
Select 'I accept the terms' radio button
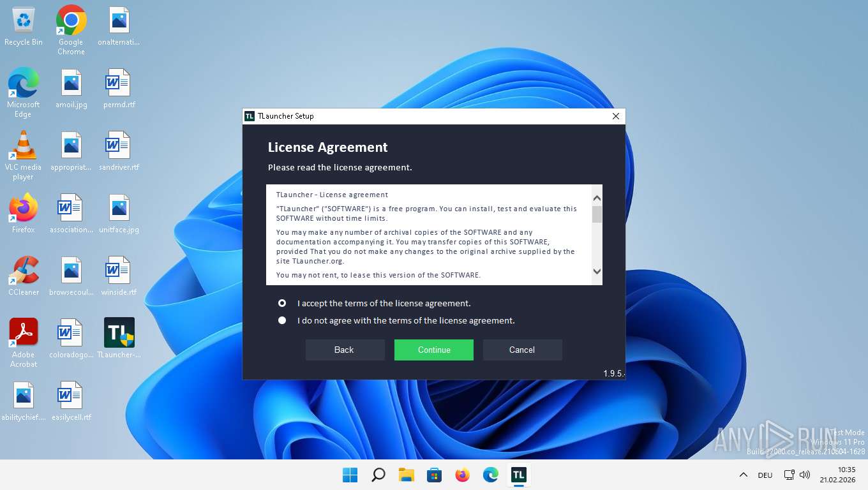(x=282, y=303)
